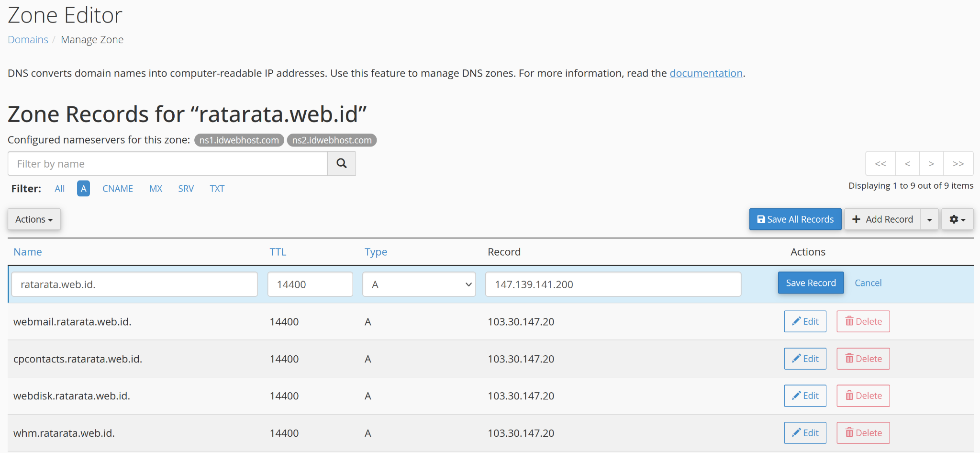This screenshot has width=980, height=453.
Task: Click the webmail.ratarata.web.id record name
Action: [x=72, y=322]
